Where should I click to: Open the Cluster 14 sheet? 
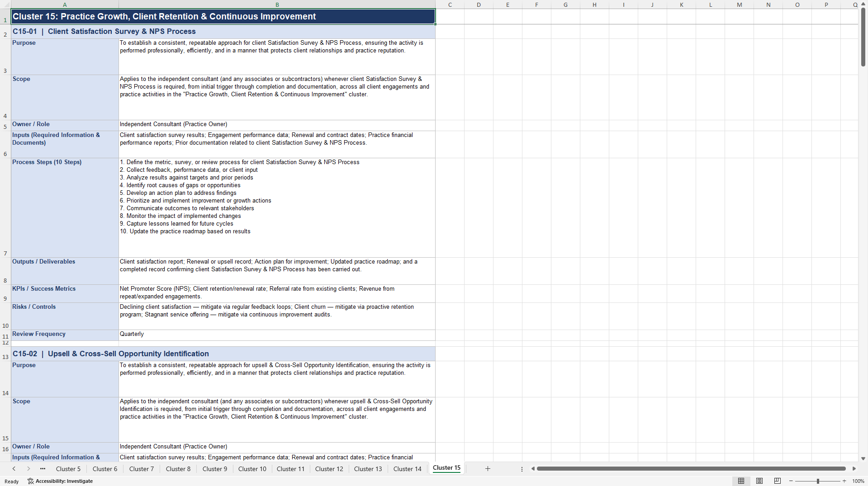click(x=408, y=469)
